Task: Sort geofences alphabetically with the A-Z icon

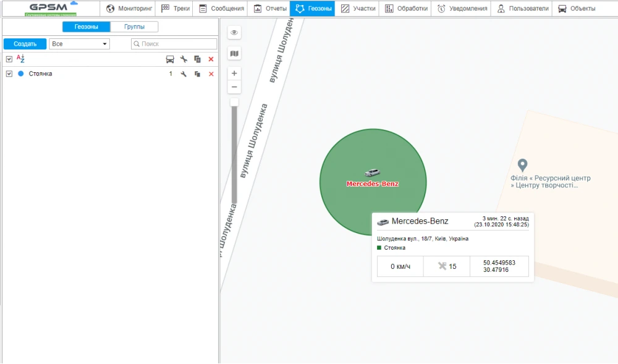Action: point(20,59)
